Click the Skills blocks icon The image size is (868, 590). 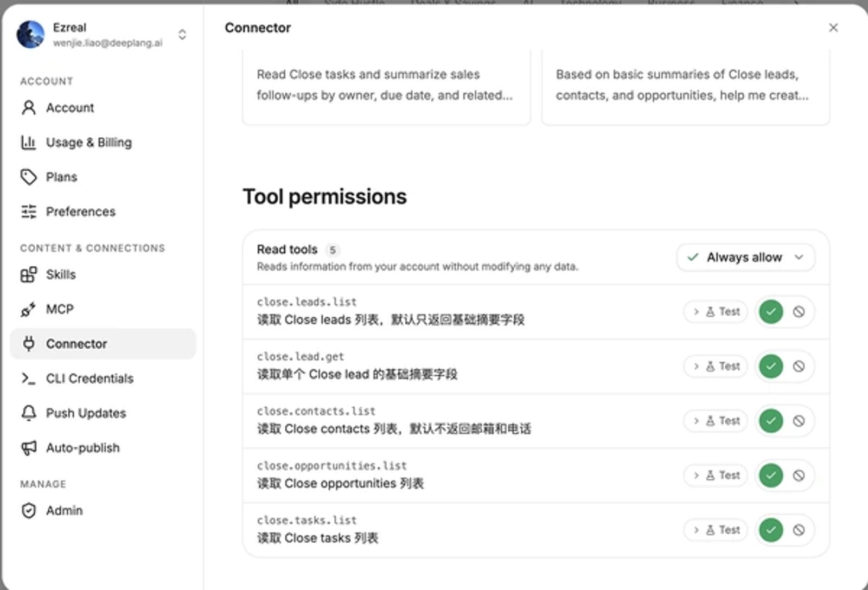(x=29, y=274)
